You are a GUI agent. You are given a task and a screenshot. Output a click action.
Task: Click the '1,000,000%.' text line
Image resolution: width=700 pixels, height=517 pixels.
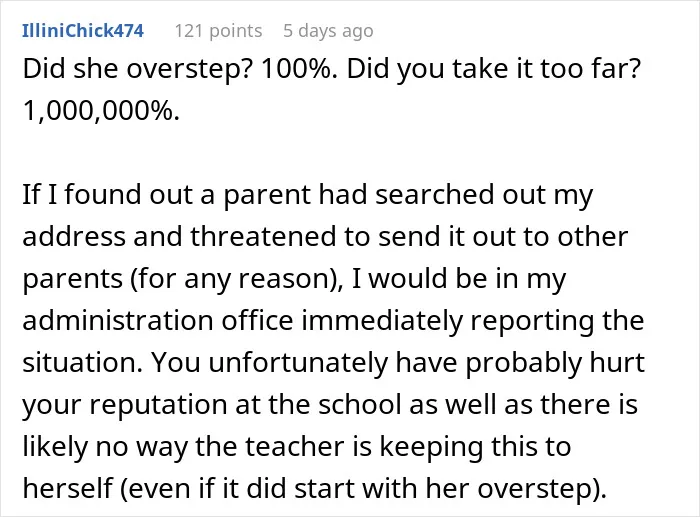(x=101, y=111)
